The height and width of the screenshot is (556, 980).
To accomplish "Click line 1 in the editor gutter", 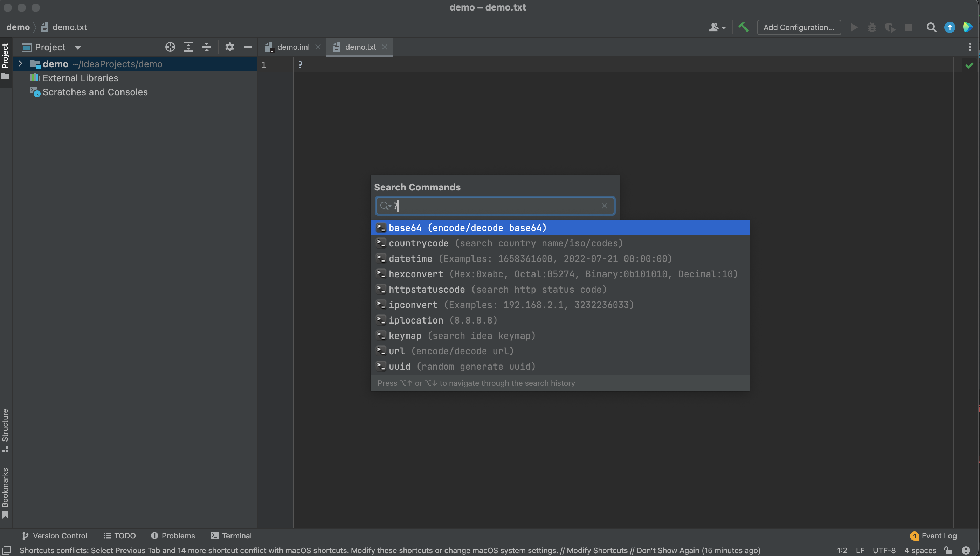I will point(263,65).
